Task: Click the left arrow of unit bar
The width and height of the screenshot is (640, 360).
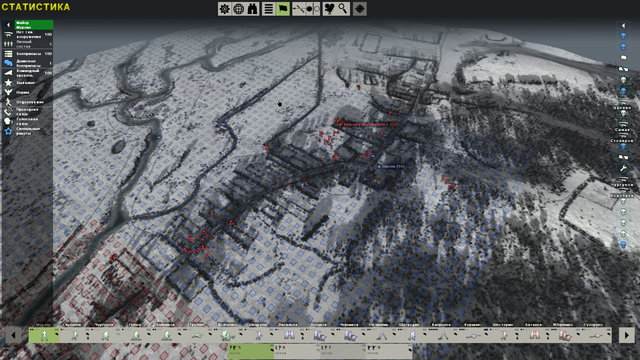Action: point(13,336)
